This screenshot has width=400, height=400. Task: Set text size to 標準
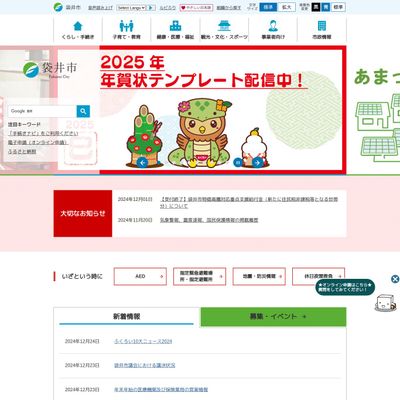[268, 7]
